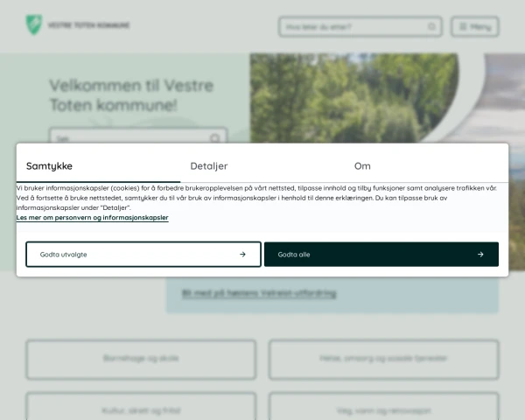
Task: Open the Helse, omsorg og sosiale tjenester card
Action: [x=384, y=360]
